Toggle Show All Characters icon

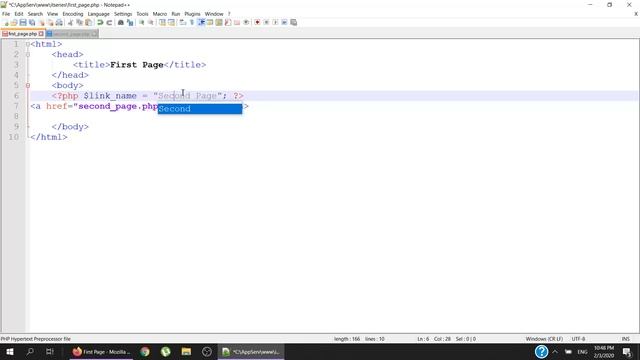pos(191,22)
